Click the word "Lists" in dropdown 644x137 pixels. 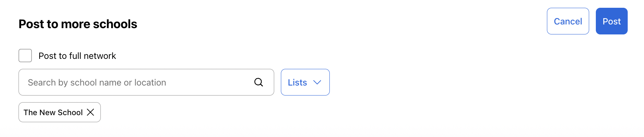(297, 83)
